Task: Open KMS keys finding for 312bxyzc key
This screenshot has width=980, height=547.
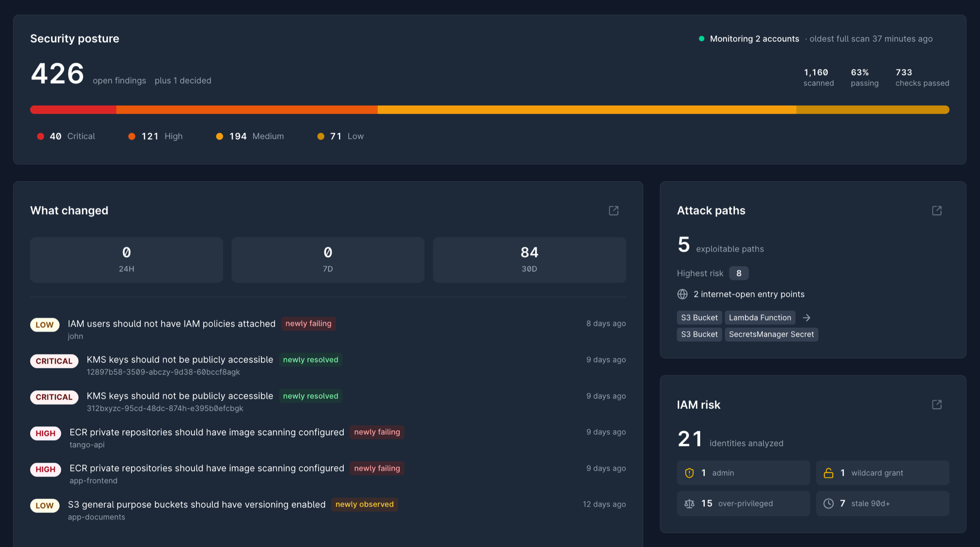Action: click(328, 402)
